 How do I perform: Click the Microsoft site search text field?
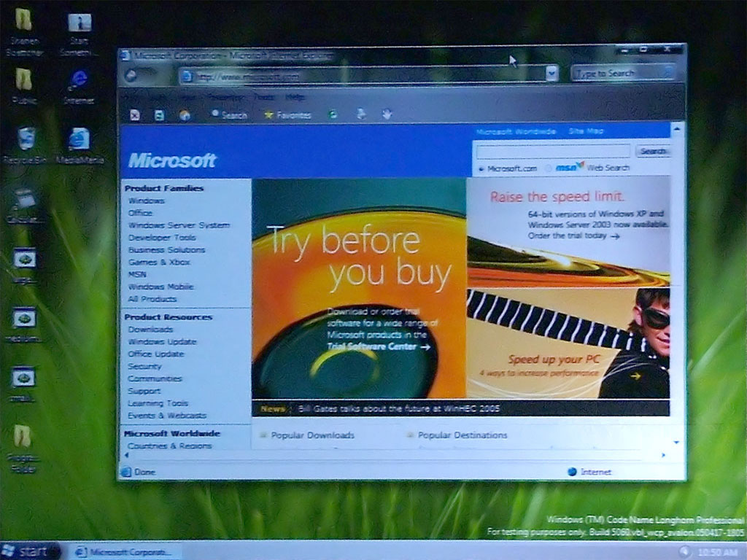pyautogui.click(x=553, y=152)
